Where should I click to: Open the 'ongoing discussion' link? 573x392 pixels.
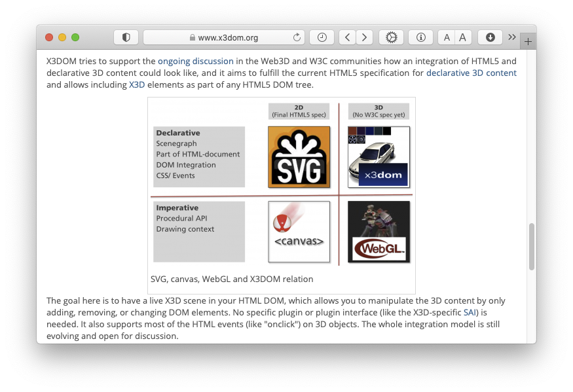pyautogui.click(x=195, y=62)
